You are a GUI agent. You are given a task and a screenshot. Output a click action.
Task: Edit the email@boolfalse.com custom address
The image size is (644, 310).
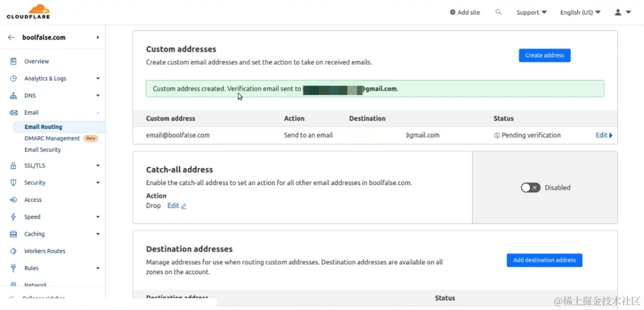pyautogui.click(x=604, y=135)
